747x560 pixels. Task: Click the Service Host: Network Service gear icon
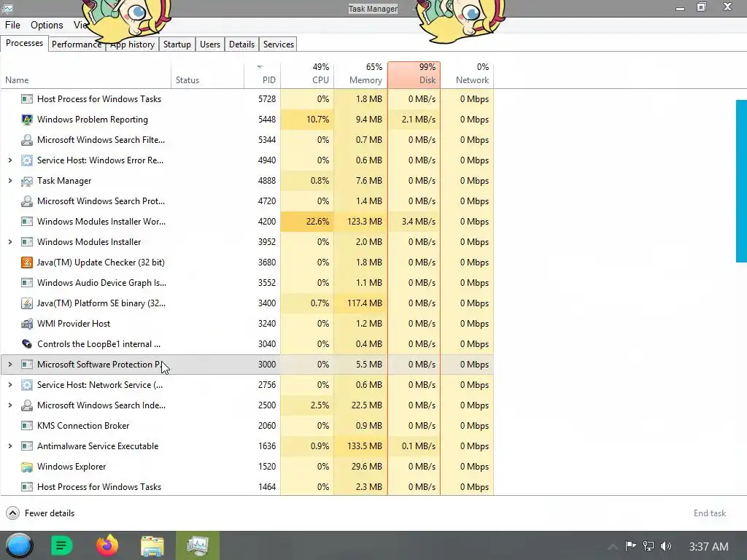click(27, 385)
